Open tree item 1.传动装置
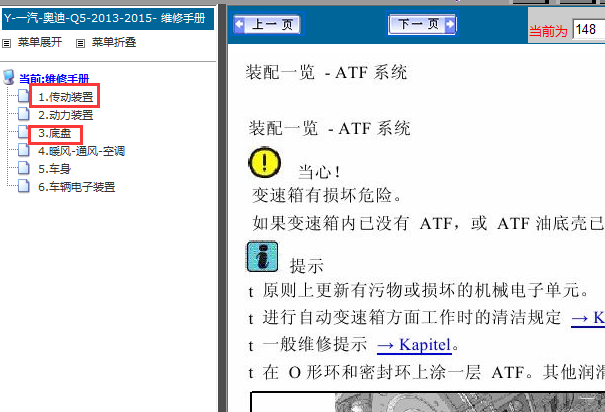The image size is (605, 412). (x=66, y=97)
